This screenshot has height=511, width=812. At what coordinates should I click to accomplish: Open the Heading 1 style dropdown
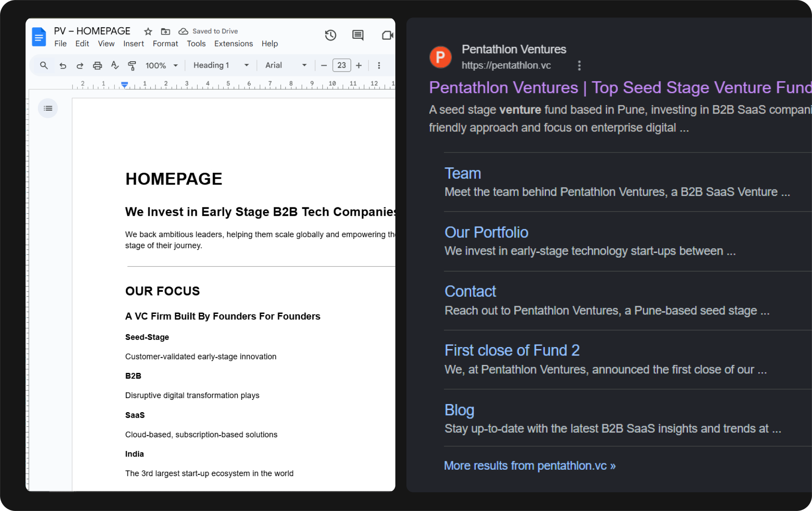click(x=221, y=66)
